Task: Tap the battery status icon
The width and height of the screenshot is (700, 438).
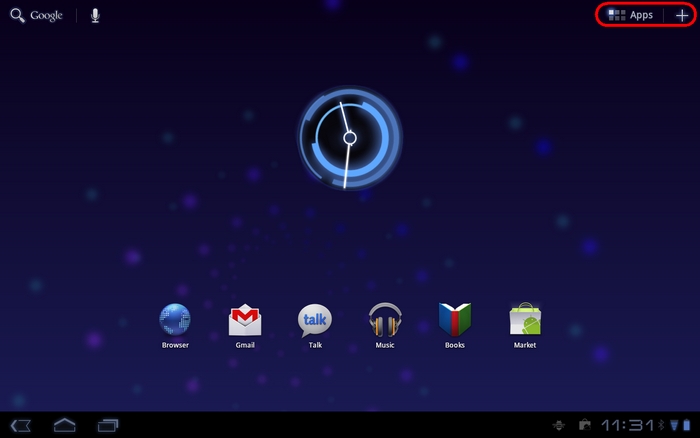Action: click(687, 425)
